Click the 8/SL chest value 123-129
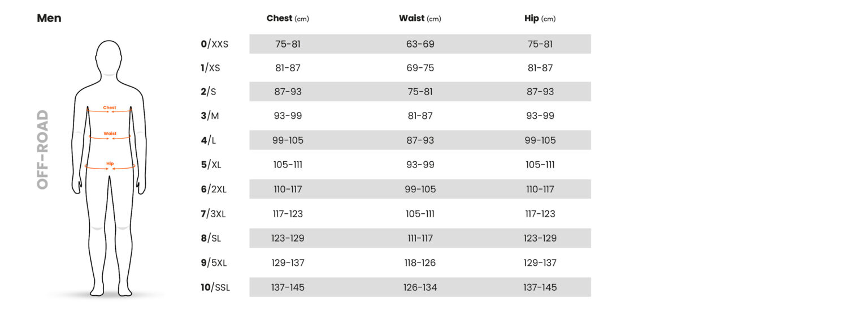Screen dimensions: 868x327 (x=287, y=238)
